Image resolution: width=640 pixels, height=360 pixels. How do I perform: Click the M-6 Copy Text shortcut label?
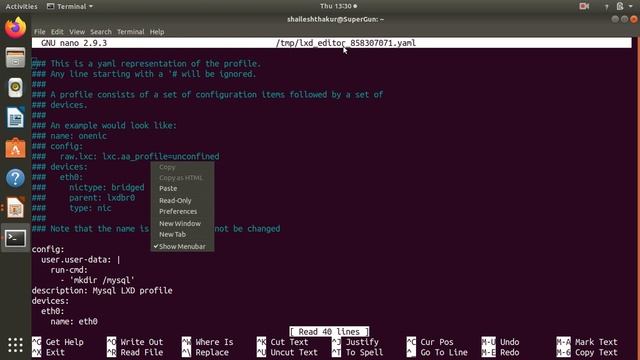pyautogui.click(x=587, y=352)
